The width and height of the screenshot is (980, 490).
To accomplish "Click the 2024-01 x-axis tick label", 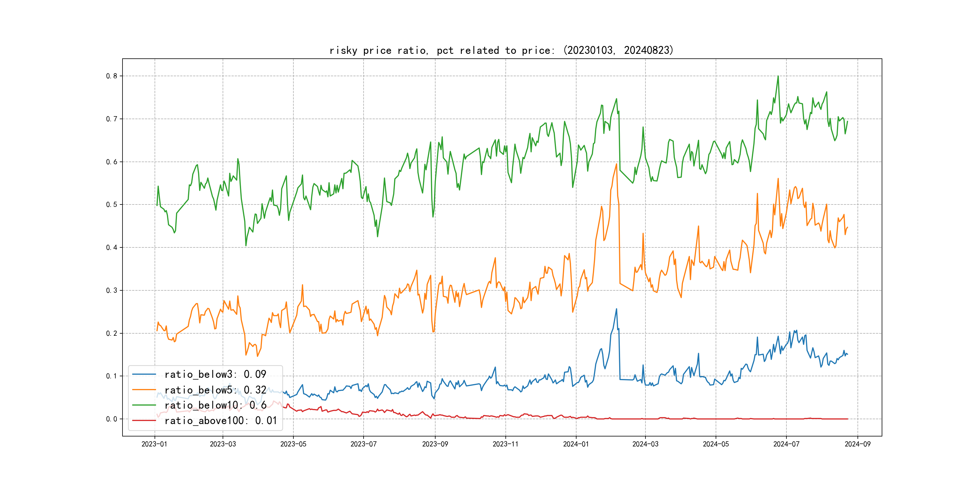I will point(576,444).
